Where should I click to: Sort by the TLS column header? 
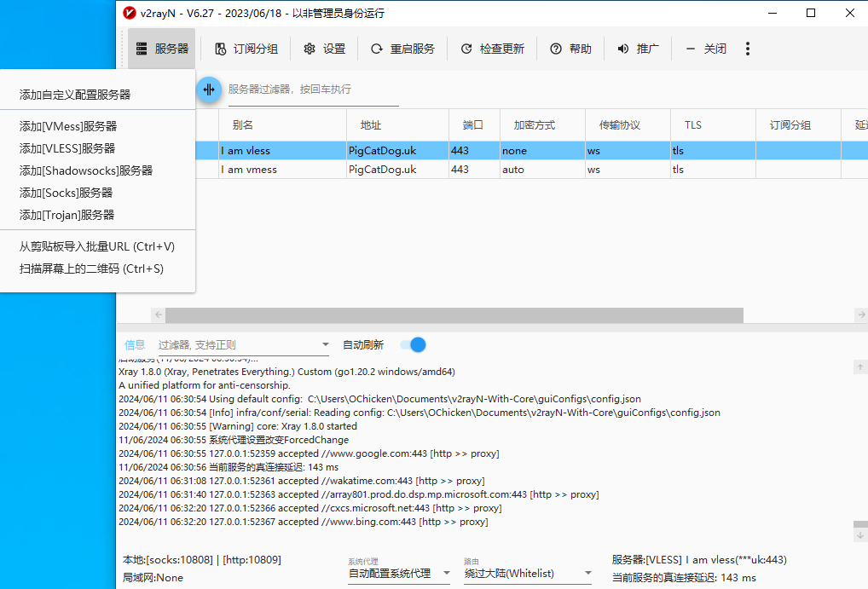(713, 125)
